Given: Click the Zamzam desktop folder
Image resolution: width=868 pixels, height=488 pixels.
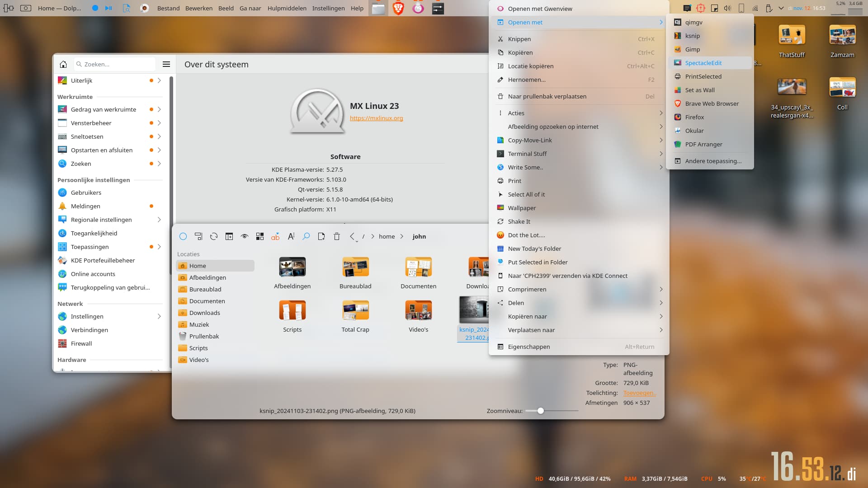Looking at the screenshot, I should [x=842, y=41].
